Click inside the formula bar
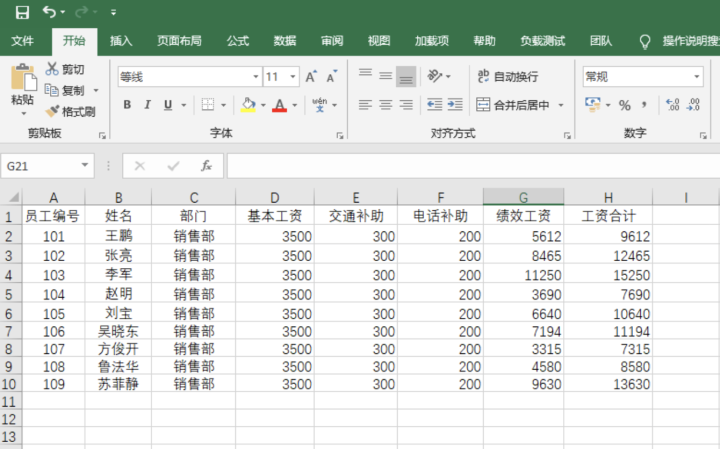This screenshot has width=720, height=449. click(473, 166)
